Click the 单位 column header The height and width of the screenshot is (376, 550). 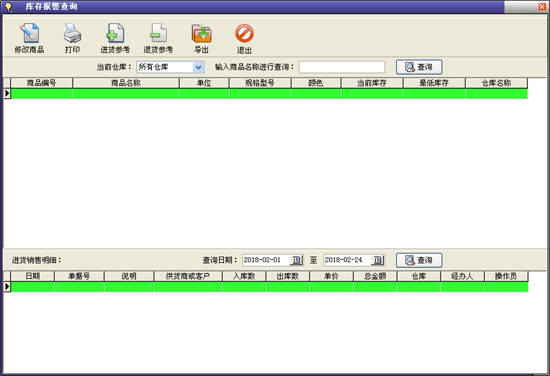click(204, 83)
